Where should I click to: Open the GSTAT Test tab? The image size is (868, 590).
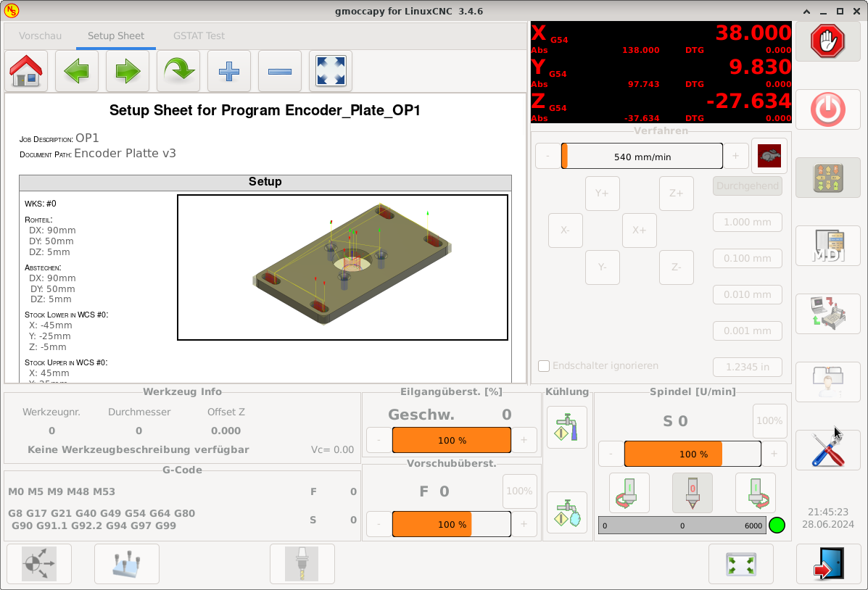199,36
